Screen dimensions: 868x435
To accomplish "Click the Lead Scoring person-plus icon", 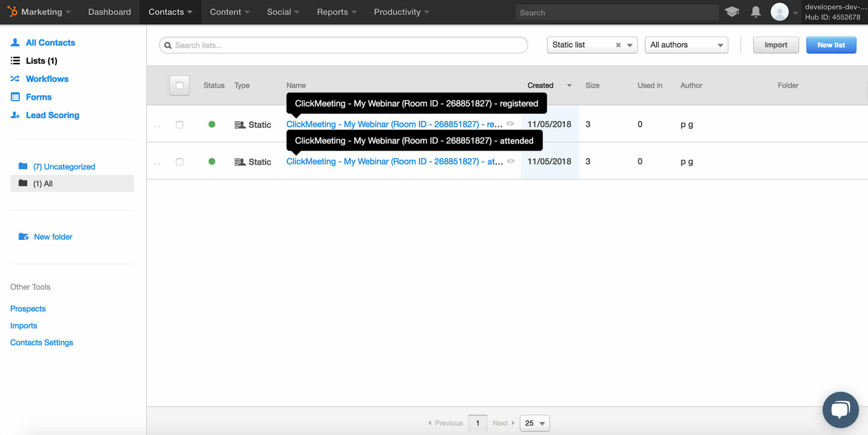I will 15,115.
